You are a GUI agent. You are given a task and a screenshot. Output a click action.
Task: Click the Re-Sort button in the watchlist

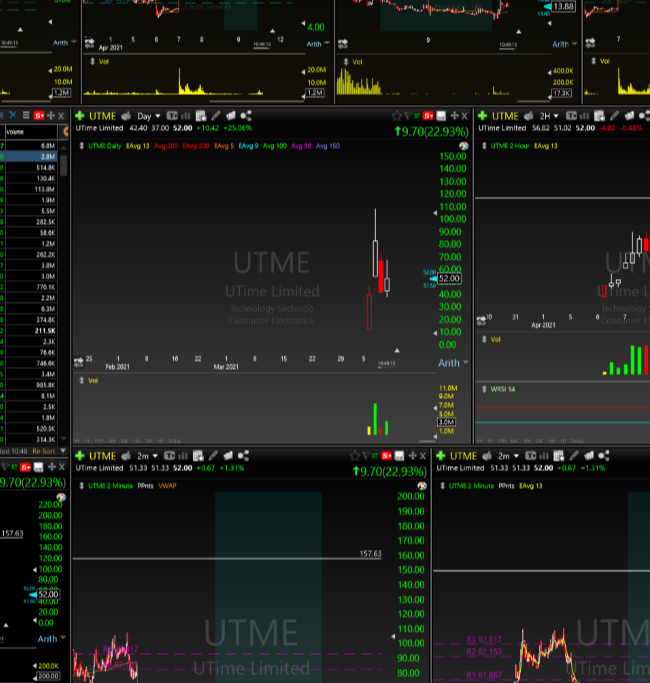pyautogui.click(x=44, y=452)
